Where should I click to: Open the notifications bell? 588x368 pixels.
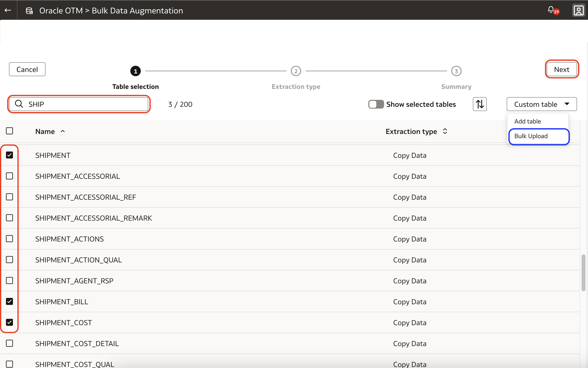tap(551, 10)
